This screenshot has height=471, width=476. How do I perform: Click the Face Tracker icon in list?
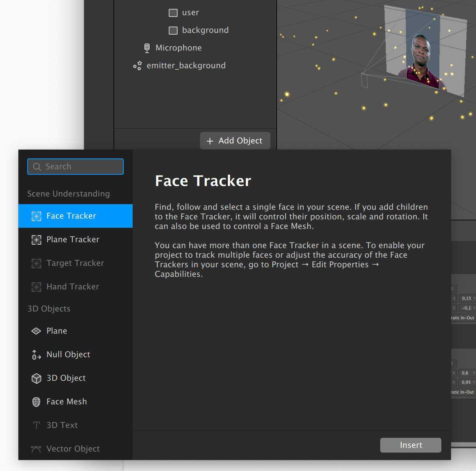(36, 216)
